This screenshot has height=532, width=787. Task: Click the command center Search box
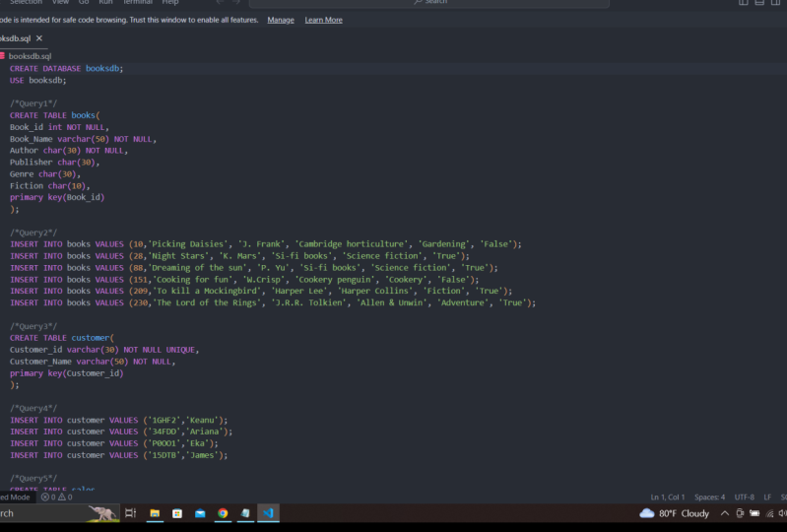coord(429,3)
